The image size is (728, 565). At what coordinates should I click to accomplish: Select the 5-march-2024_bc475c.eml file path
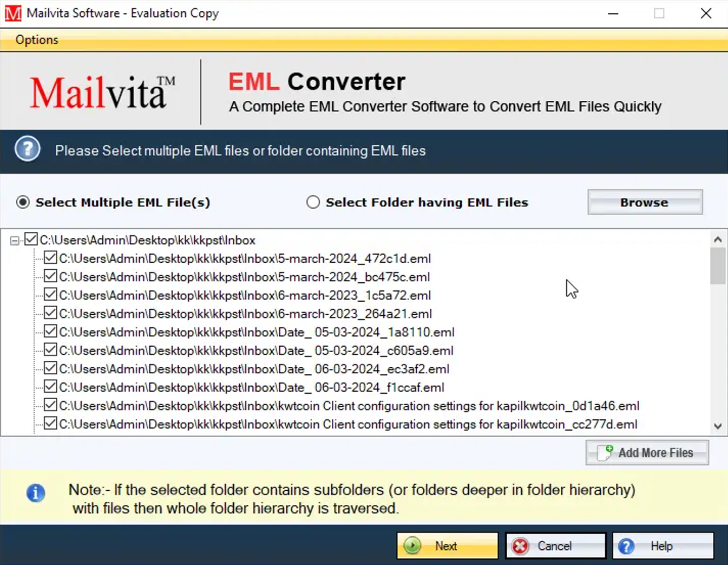pyautogui.click(x=245, y=277)
